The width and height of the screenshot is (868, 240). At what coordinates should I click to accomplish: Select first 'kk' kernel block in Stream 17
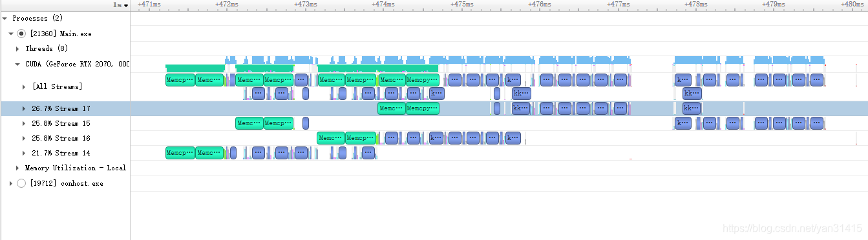click(x=521, y=108)
